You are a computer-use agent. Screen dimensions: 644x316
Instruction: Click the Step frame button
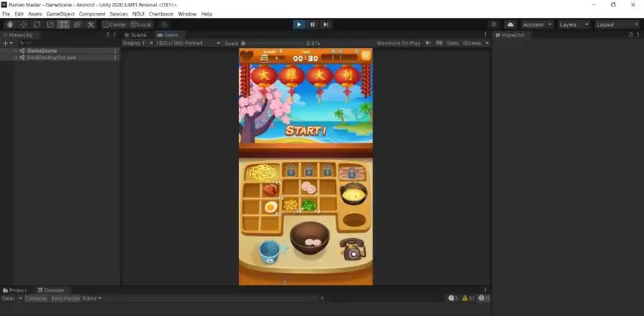tap(326, 24)
